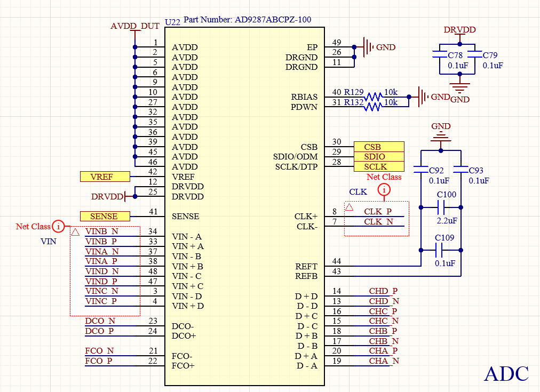
Task: Click the large ADC title text
Action: pyautogui.click(x=506, y=374)
